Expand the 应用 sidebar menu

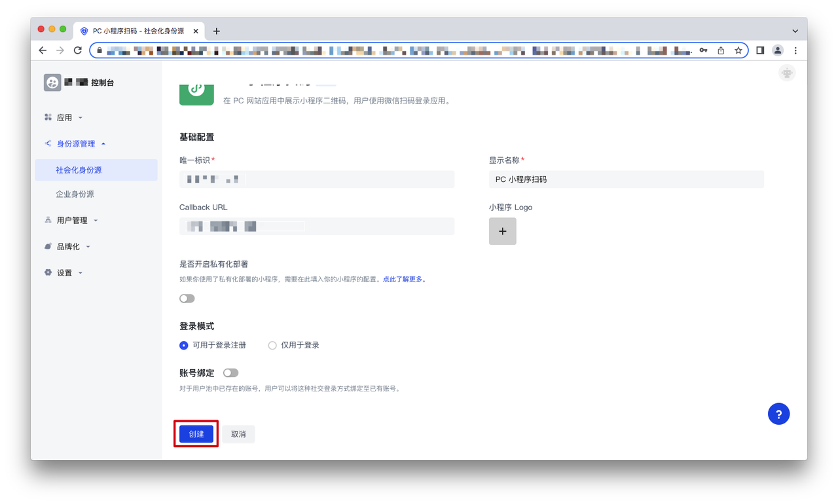click(64, 118)
